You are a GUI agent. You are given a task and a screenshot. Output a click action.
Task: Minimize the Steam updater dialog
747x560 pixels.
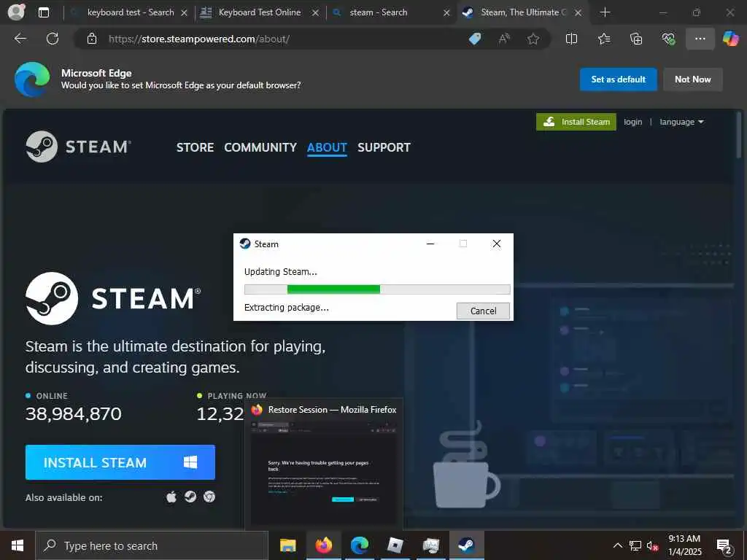point(430,244)
